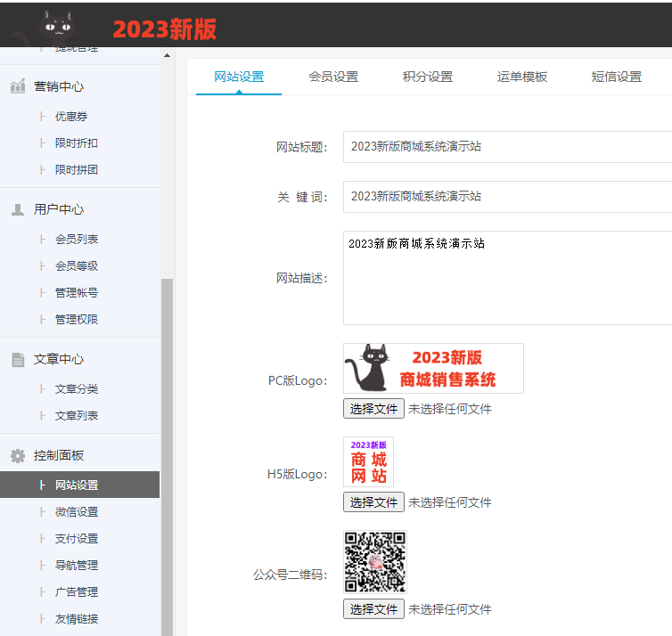Open 限时折扣 in the sidebar

click(77, 143)
